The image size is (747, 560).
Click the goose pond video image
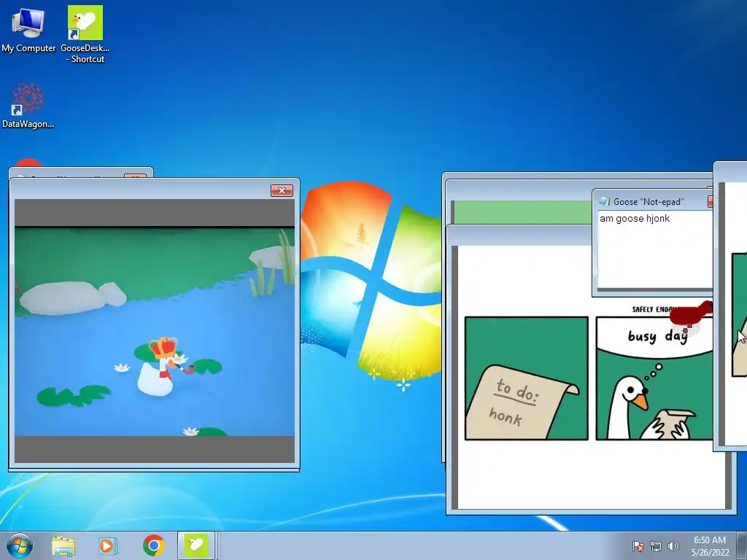click(x=155, y=332)
